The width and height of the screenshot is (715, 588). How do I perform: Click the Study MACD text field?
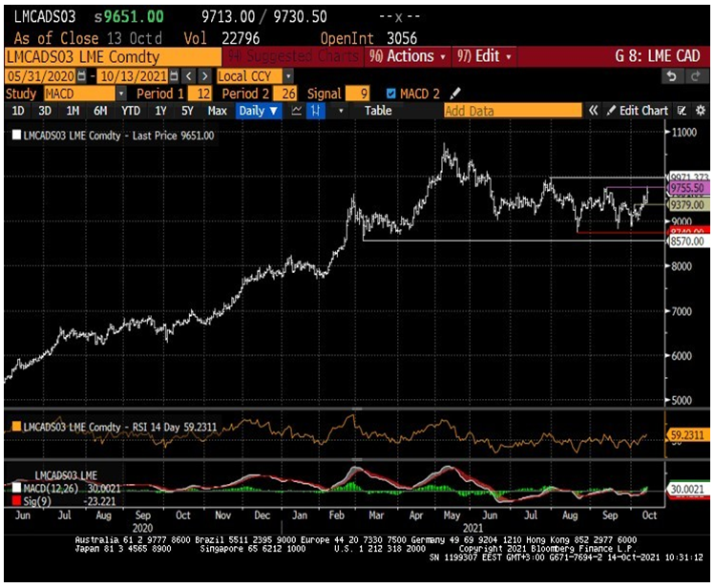click(80, 94)
